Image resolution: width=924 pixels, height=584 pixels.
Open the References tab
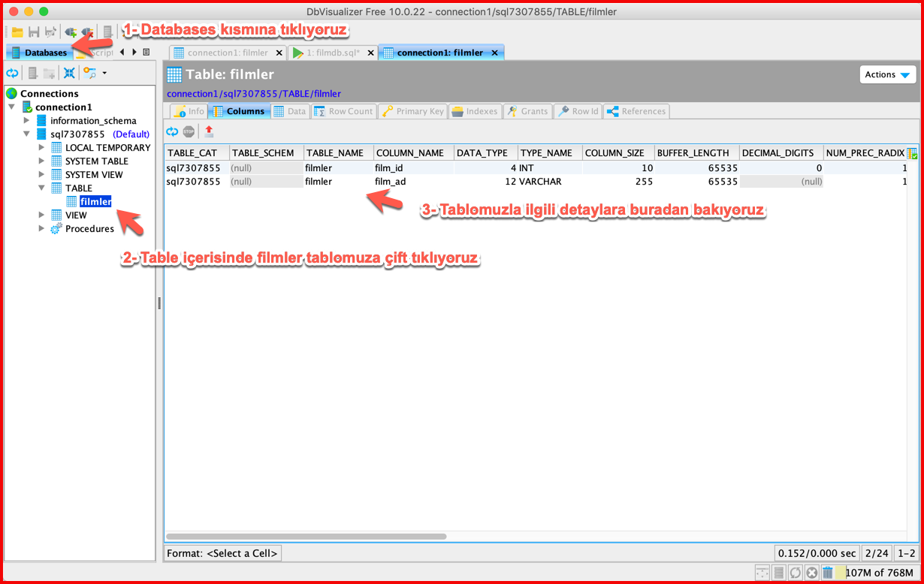pos(636,111)
